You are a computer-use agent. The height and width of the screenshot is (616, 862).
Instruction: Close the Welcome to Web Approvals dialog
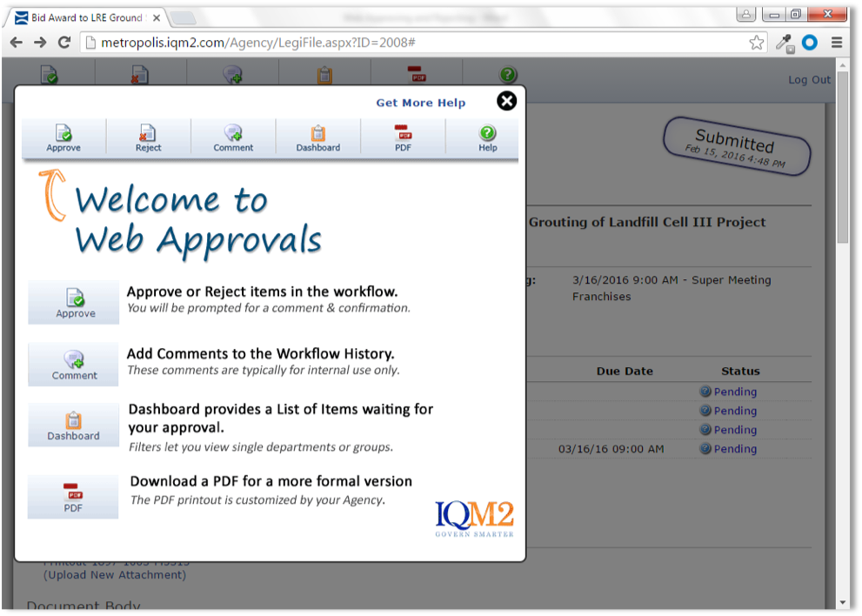click(506, 101)
